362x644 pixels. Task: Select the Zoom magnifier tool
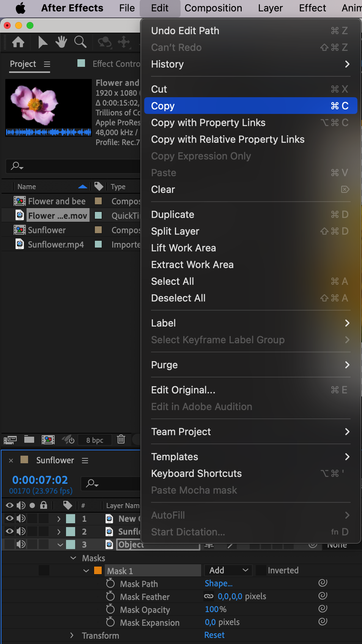(80, 42)
